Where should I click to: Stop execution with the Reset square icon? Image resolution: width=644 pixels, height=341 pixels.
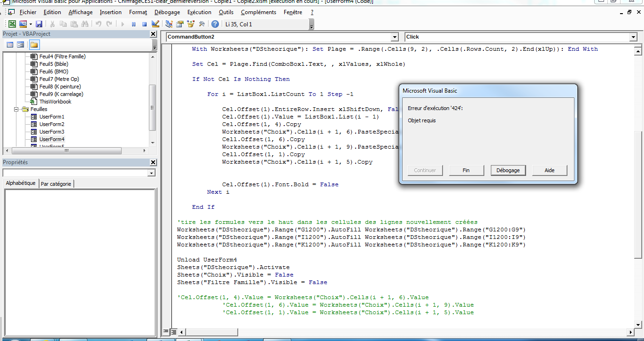(x=144, y=24)
